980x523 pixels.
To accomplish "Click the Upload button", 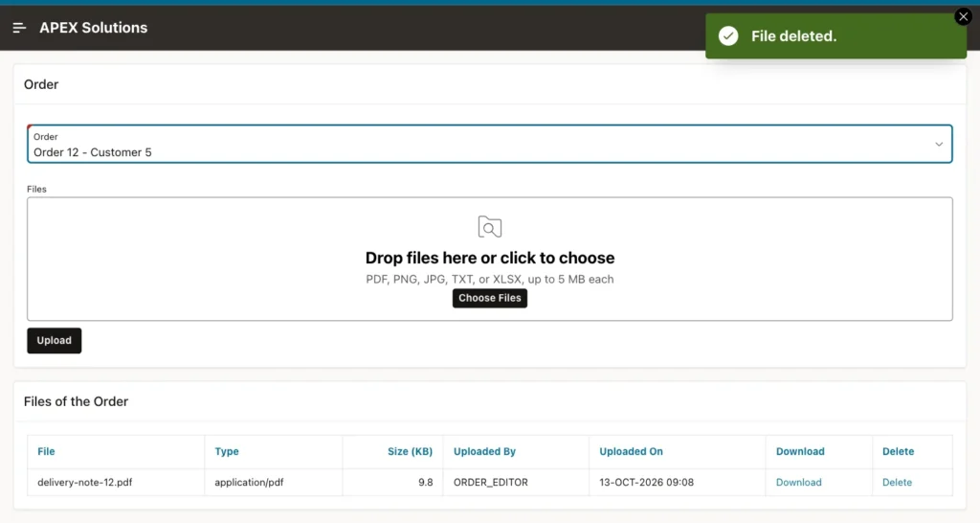I will point(55,340).
